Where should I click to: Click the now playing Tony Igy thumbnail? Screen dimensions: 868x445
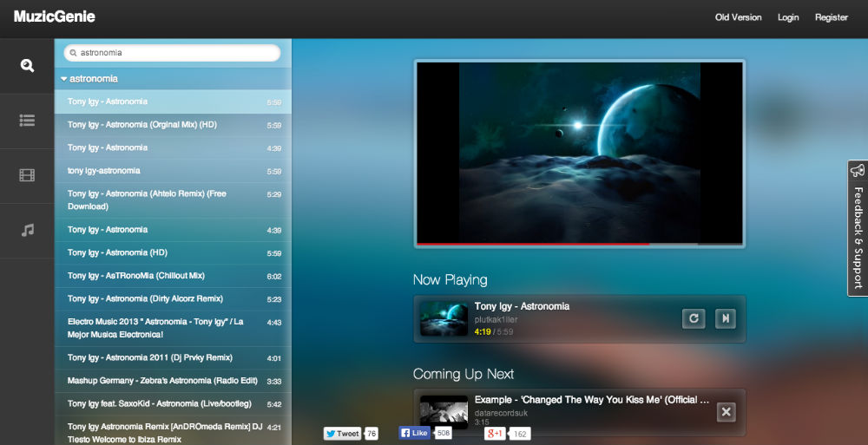coord(444,319)
